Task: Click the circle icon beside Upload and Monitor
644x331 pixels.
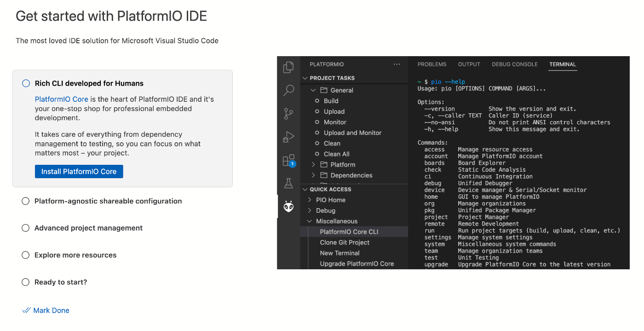Action: point(317,133)
